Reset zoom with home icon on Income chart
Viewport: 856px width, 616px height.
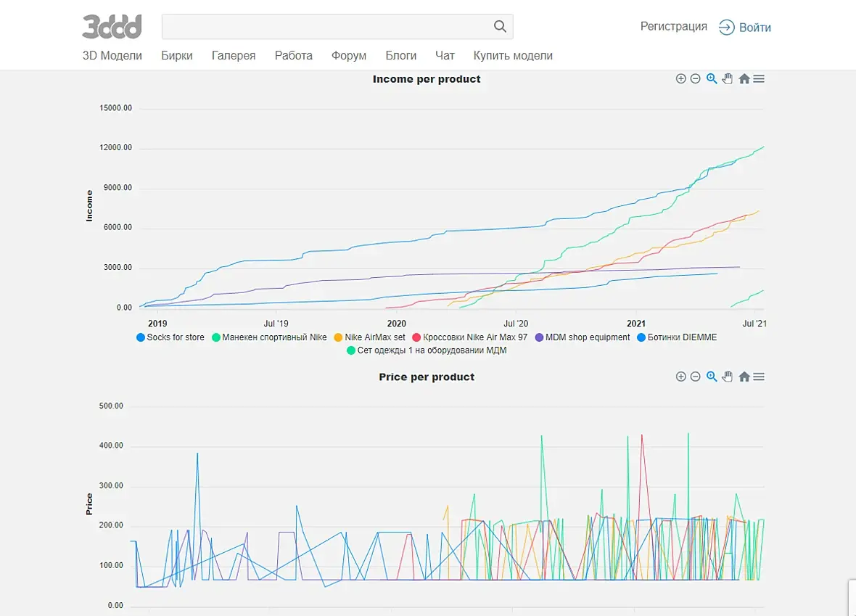coord(744,79)
